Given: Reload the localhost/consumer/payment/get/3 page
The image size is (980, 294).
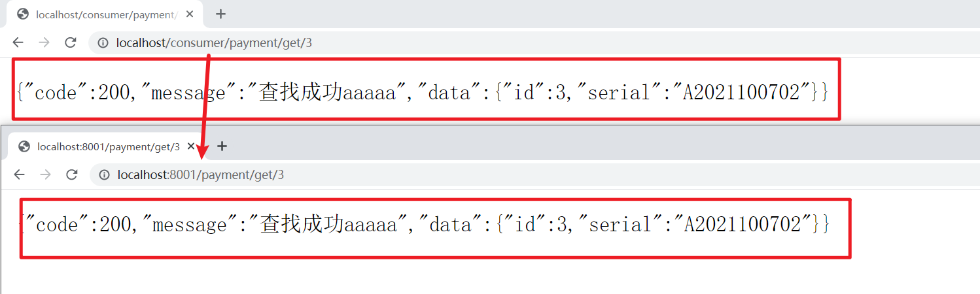Looking at the screenshot, I should [x=70, y=42].
